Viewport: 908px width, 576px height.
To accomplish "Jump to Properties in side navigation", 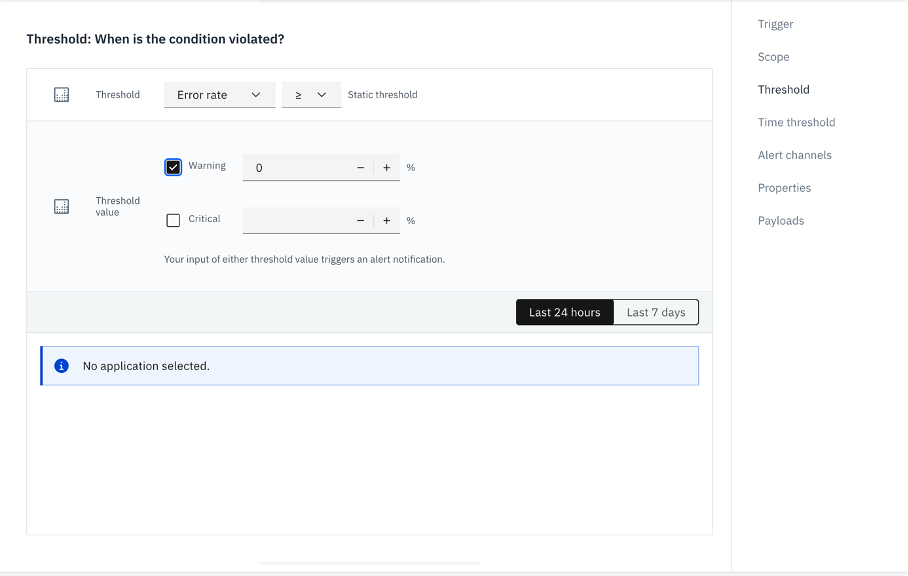I will click(784, 188).
